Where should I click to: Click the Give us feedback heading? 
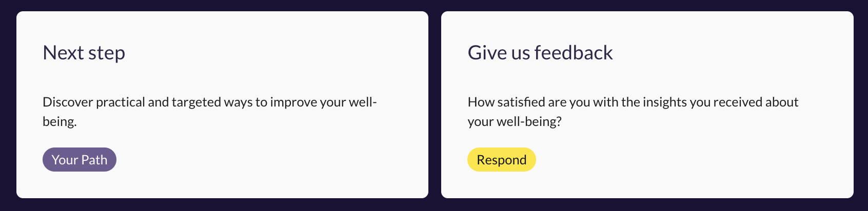[540, 53]
